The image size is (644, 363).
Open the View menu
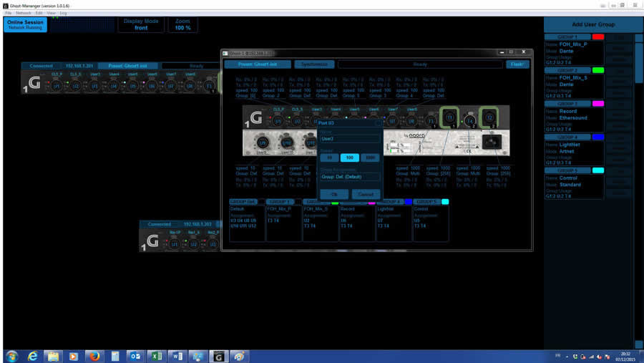point(51,13)
